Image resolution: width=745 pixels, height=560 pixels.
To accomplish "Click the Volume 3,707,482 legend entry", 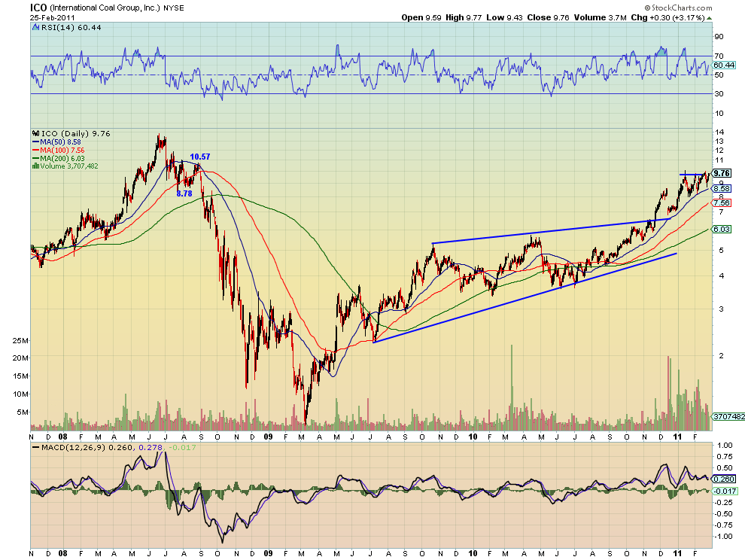I will click(x=69, y=166).
